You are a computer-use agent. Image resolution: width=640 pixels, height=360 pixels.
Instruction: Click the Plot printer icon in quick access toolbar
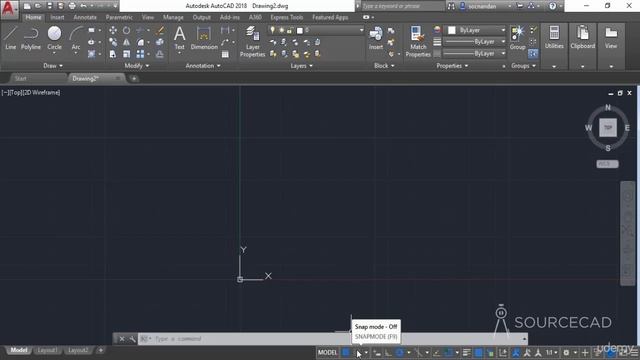pyautogui.click(x=72, y=6)
